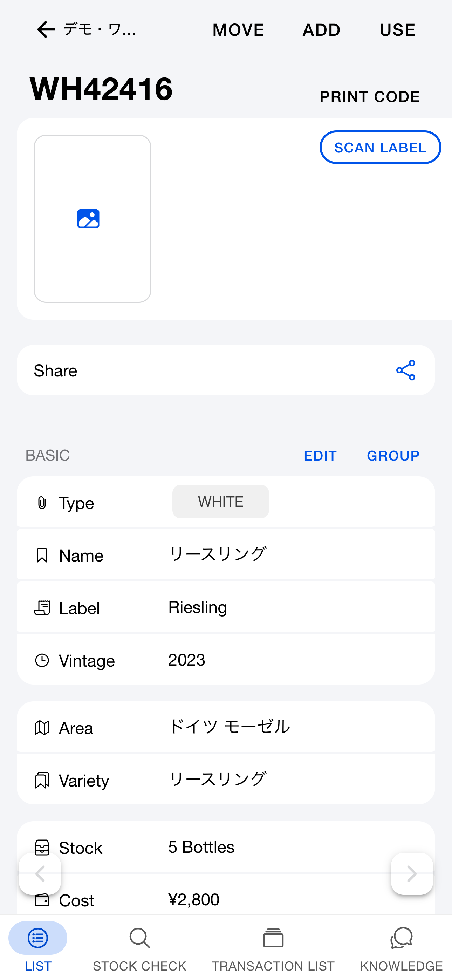Tap the back label デモ・ワ...
The image size is (452, 980).
tap(100, 30)
